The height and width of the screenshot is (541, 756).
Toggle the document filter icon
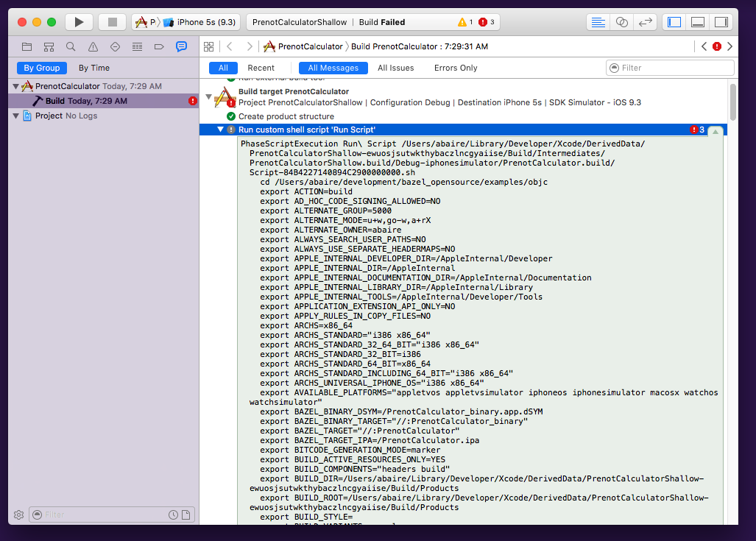point(186,515)
